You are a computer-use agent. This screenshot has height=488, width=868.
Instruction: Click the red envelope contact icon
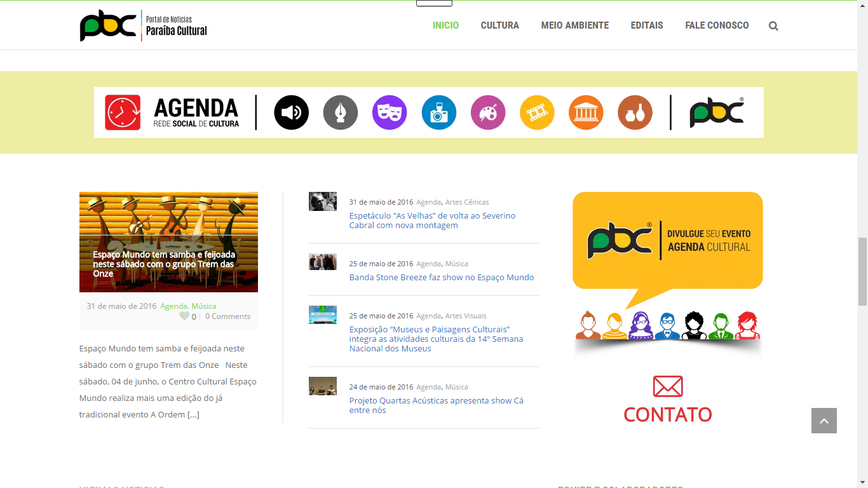tap(668, 386)
